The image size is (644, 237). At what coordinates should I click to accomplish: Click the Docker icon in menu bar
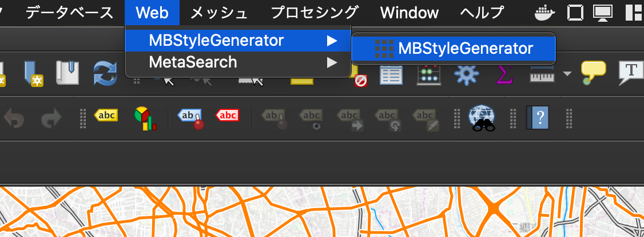tap(546, 13)
